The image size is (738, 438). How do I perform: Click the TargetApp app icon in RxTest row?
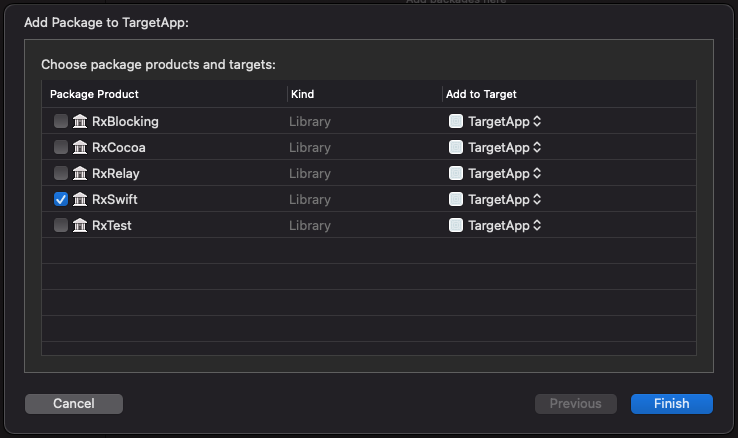[x=456, y=225]
